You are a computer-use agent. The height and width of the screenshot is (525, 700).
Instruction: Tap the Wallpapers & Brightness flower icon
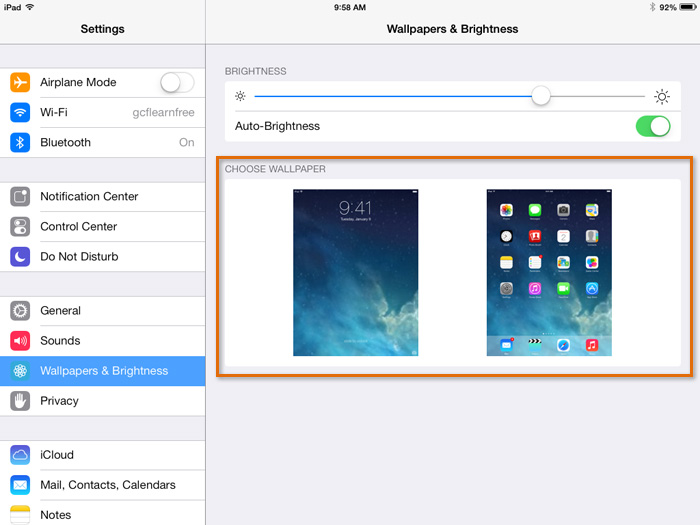coord(20,371)
